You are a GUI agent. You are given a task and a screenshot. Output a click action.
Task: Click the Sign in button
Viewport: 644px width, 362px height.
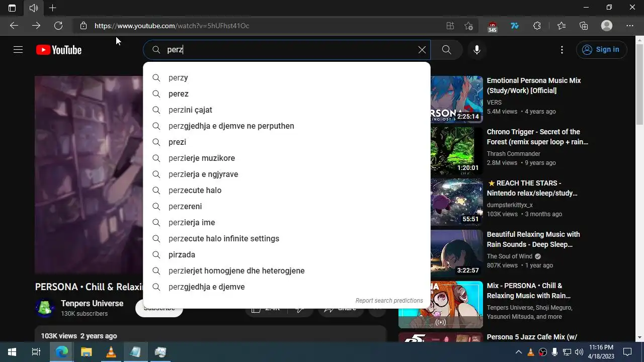click(x=601, y=50)
